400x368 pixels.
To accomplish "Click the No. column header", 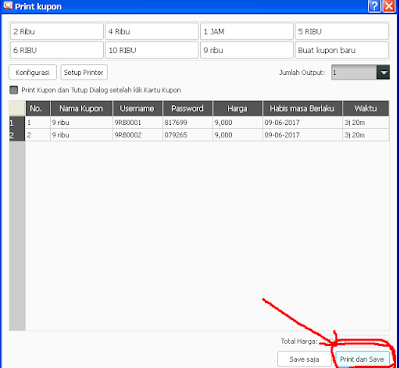I will click(x=38, y=109).
